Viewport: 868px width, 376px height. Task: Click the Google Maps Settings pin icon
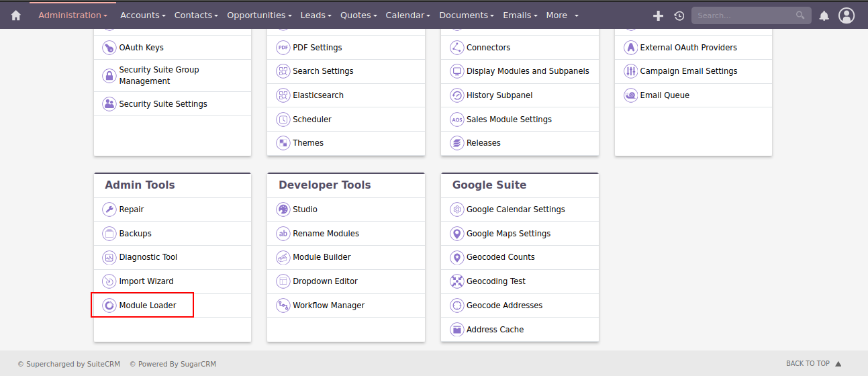coord(456,234)
